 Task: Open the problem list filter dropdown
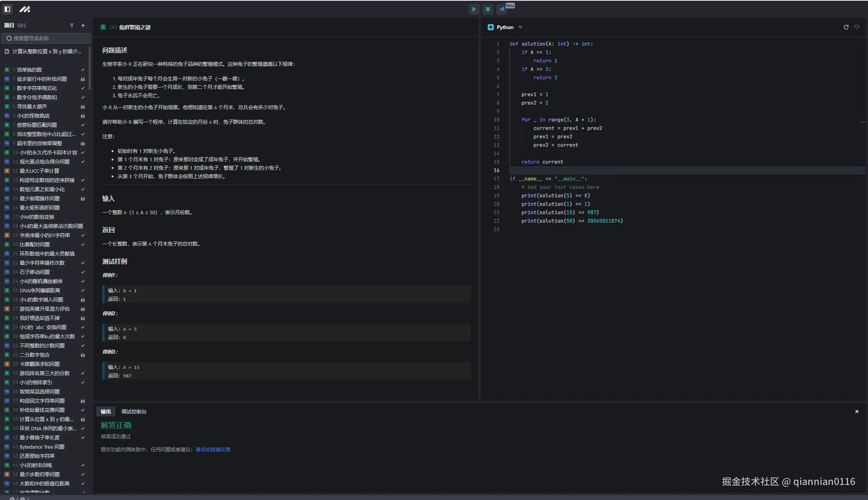click(x=72, y=25)
